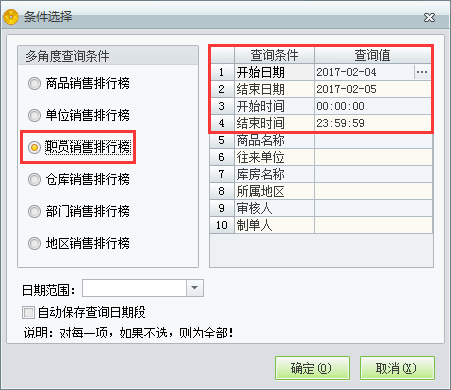
Task: Enable 自动保存查询日期段 checkbox
Action: pyautogui.click(x=28, y=313)
